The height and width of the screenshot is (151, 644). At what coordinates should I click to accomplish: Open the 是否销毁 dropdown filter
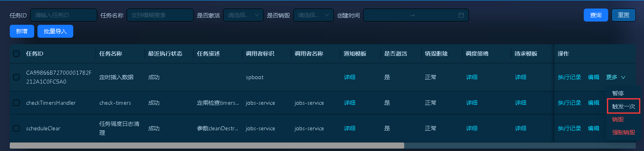pyautogui.click(x=313, y=15)
